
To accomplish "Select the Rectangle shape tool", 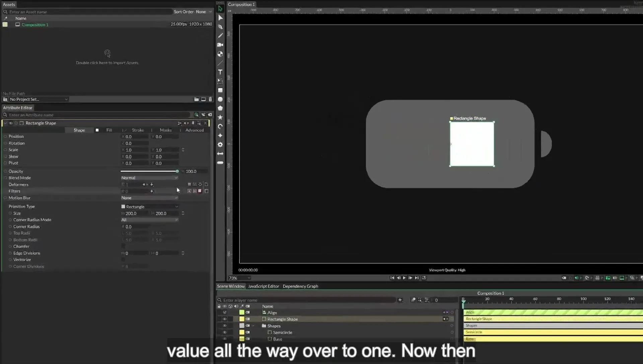I will click(x=220, y=90).
